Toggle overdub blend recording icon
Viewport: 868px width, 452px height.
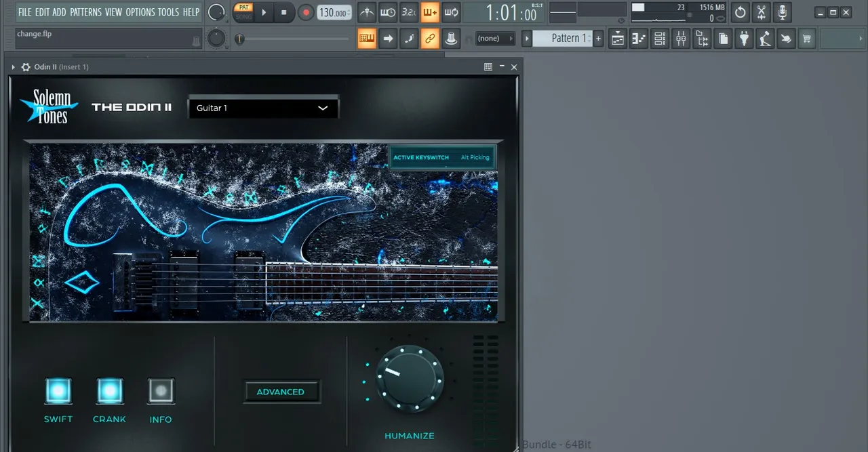pyautogui.click(x=430, y=12)
